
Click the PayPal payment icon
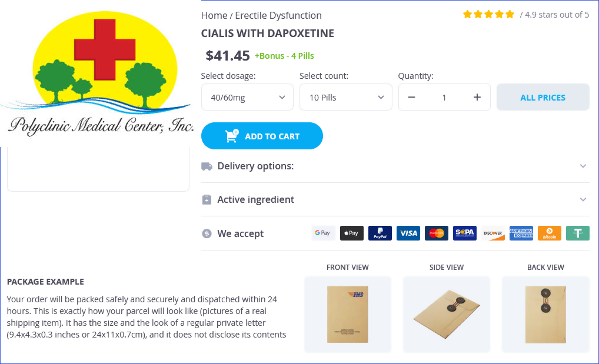(x=380, y=233)
